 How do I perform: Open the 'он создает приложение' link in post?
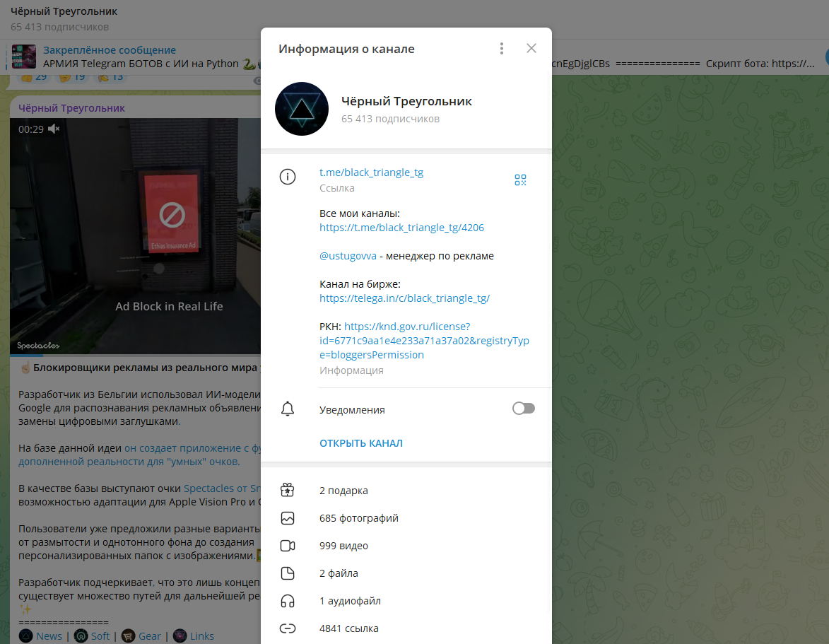(192, 448)
